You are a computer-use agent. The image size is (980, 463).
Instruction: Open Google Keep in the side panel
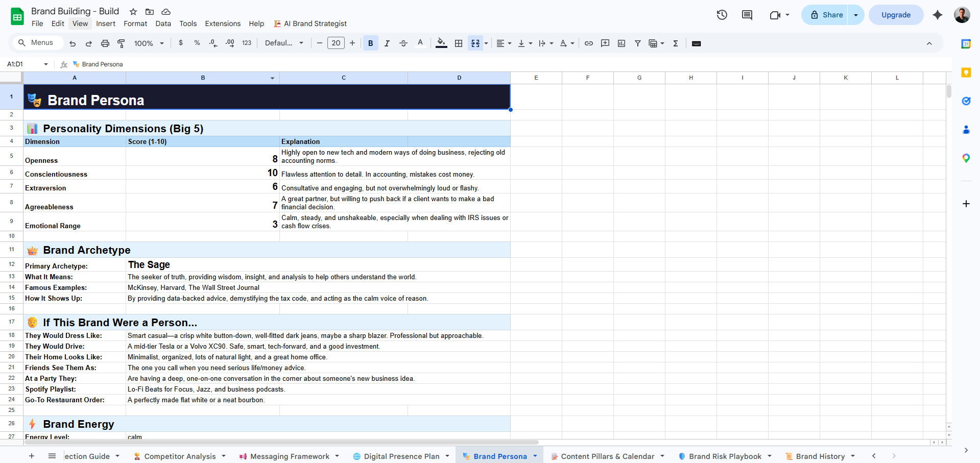click(966, 72)
